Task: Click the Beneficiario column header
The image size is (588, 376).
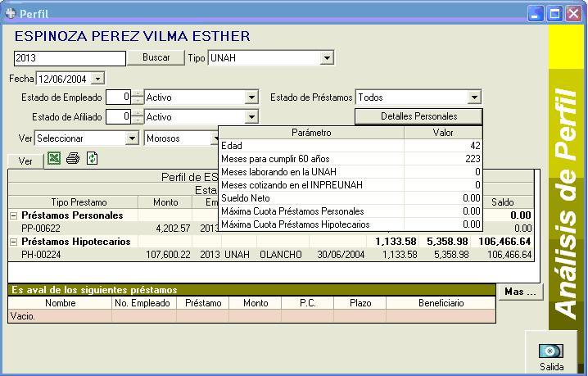Action: [x=441, y=303]
